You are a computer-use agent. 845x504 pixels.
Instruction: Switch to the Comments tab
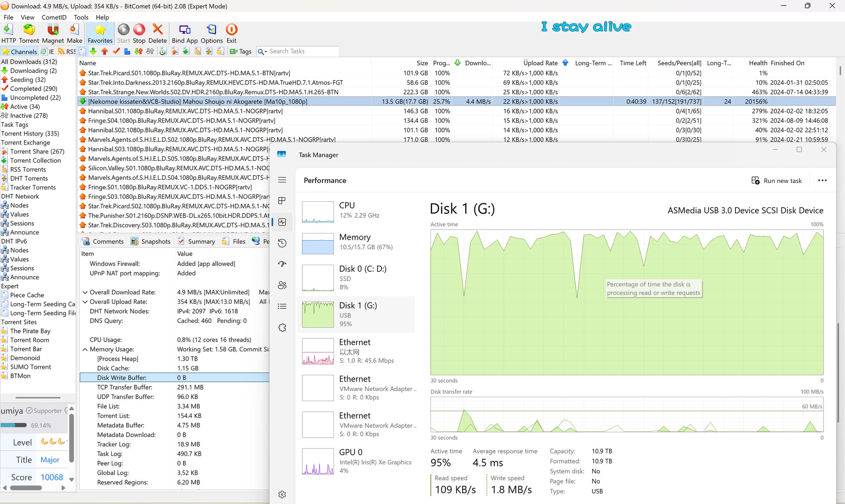pyautogui.click(x=103, y=241)
